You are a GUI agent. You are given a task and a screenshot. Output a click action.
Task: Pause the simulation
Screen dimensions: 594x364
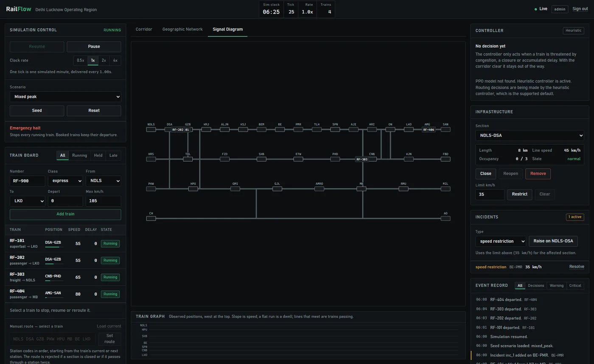click(94, 47)
